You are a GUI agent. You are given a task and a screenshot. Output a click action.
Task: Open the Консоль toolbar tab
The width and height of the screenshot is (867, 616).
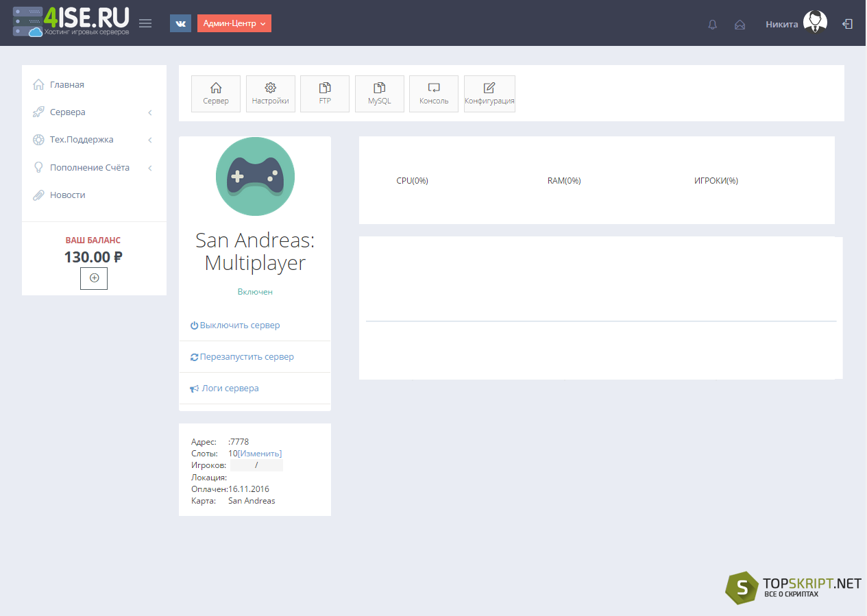(x=434, y=94)
